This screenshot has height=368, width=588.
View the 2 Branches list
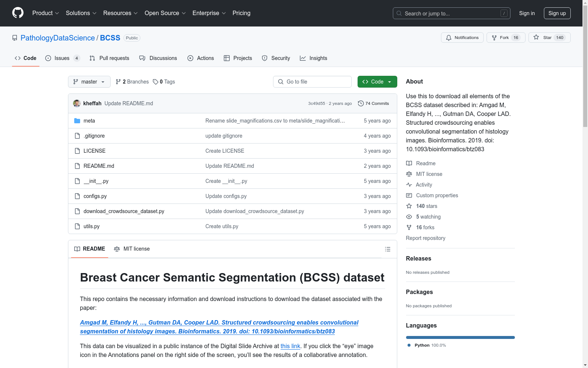(x=132, y=82)
